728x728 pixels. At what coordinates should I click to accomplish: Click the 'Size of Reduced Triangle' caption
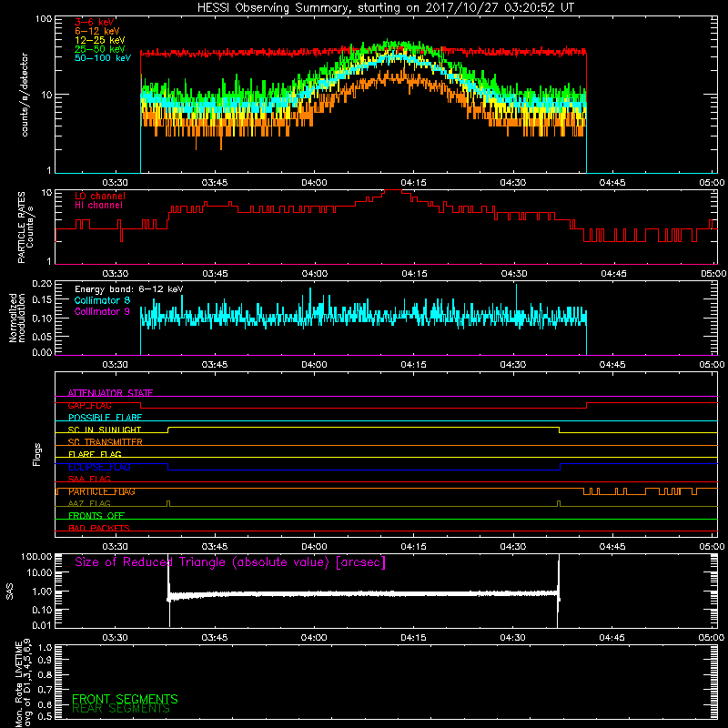click(230, 562)
